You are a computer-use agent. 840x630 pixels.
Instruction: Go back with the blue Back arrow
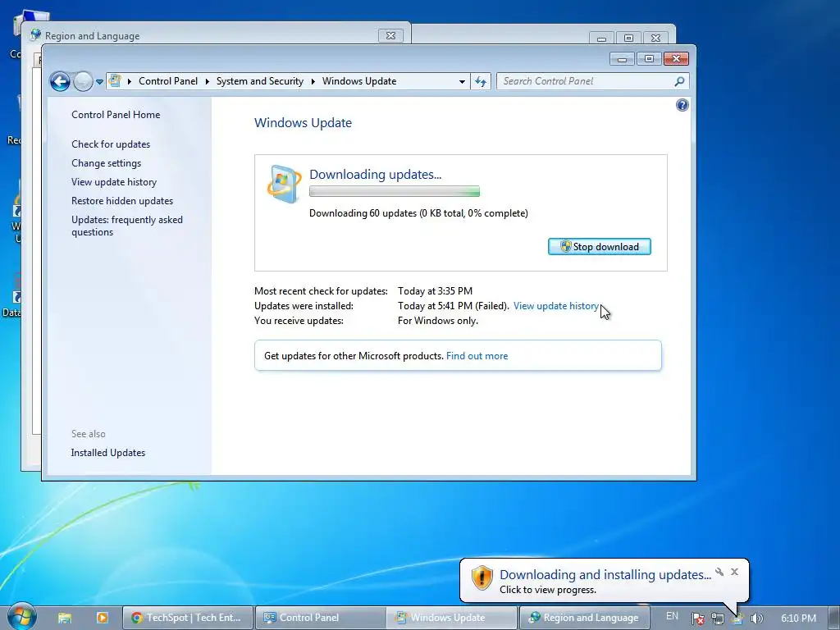pos(60,81)
